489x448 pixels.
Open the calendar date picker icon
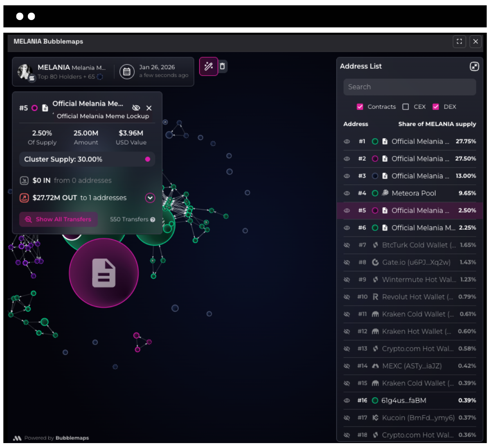coord(126,72)
